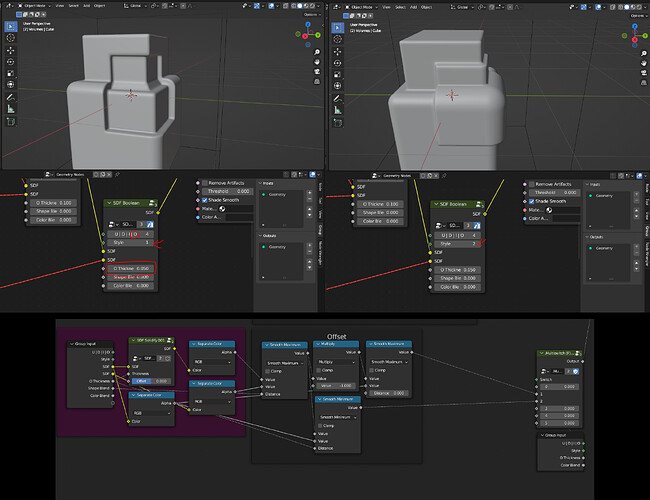Viewport: 650px width, 500px height.
Task: Open the Smooth Minimum operation dropdown
Action: tap(338, 417)
